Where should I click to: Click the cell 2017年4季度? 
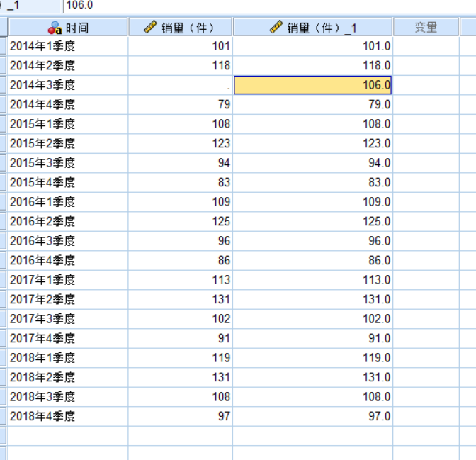tap(68, 338)
